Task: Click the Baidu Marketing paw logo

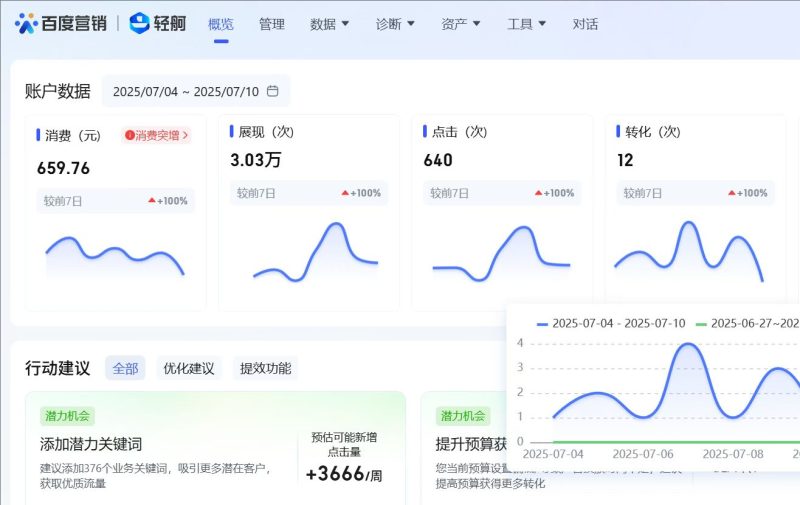Action: coord(26,23)
